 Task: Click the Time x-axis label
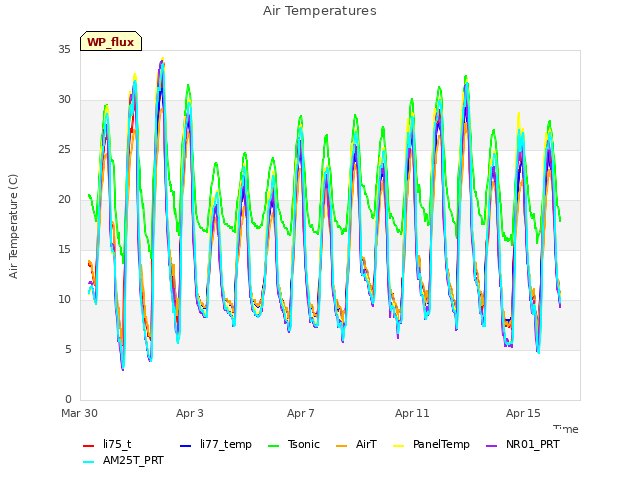coord(566,429)
